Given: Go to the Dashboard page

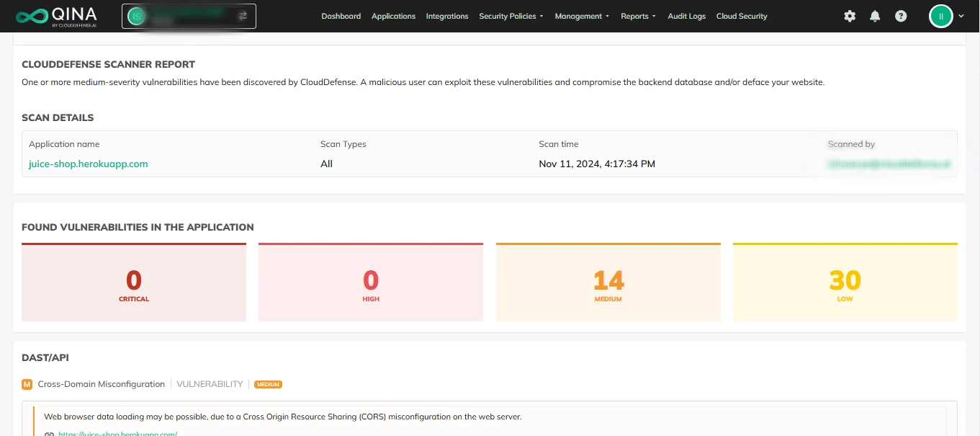Looking at the screenshot, I should tap(341, 16).
